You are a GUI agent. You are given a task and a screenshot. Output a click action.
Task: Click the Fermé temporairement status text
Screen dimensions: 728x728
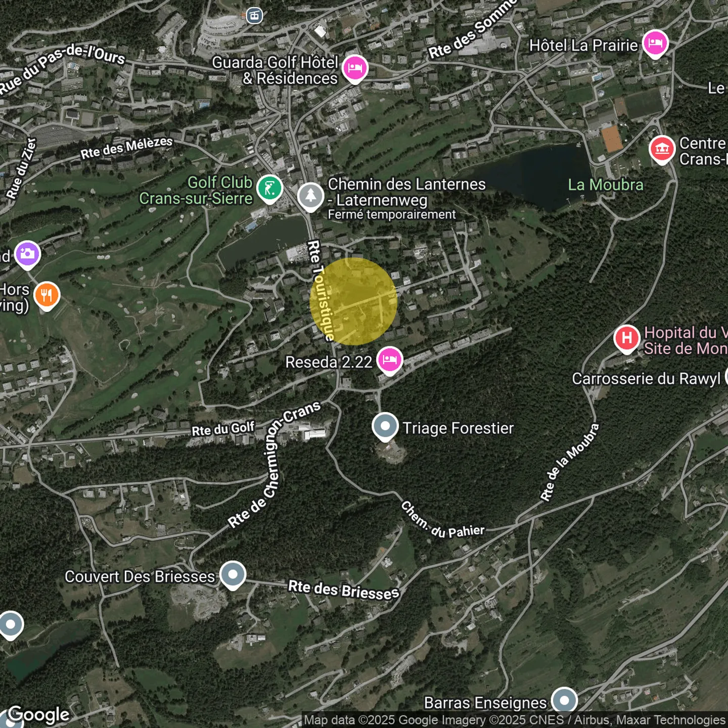pyautogui.click(x=392, y=214)
